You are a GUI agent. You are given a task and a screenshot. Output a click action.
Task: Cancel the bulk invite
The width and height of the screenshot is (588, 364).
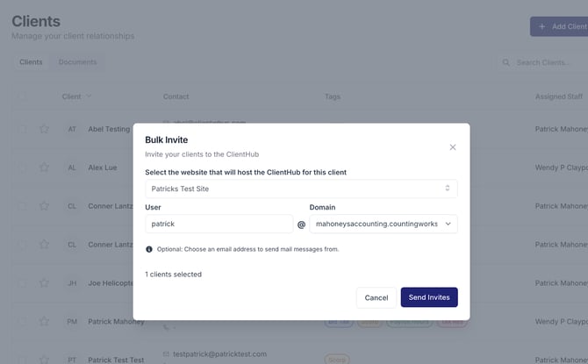click(x=376, y=297)
